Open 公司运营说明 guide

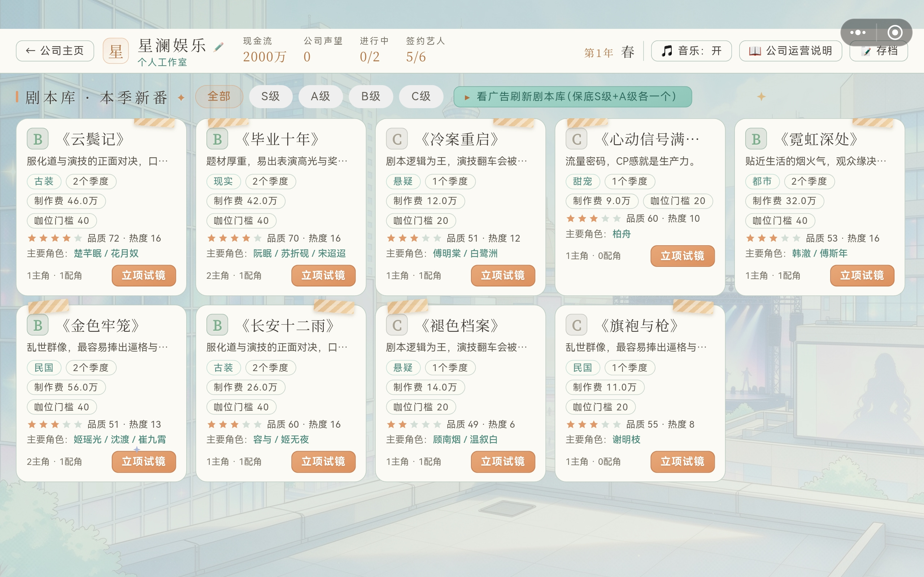tap(790, 51)
